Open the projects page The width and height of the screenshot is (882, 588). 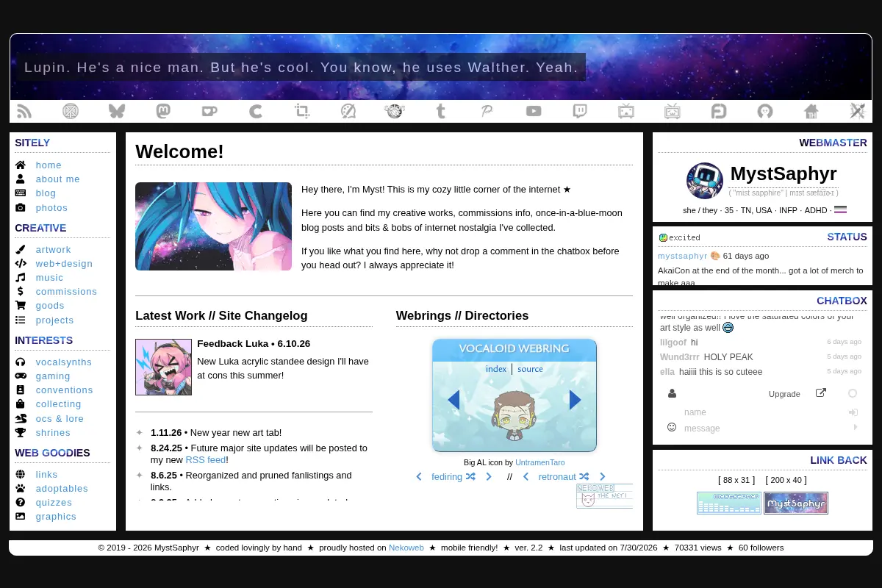[54, 320]
